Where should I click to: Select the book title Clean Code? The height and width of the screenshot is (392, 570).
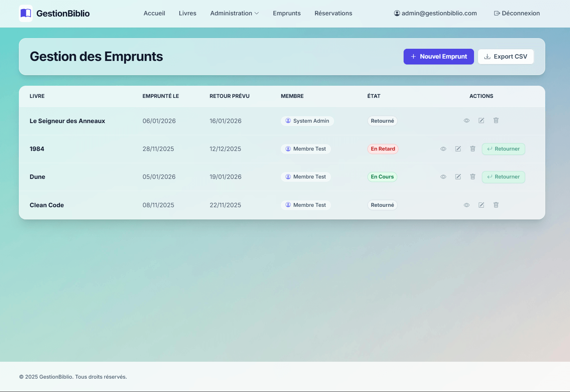tap(47, 205)
